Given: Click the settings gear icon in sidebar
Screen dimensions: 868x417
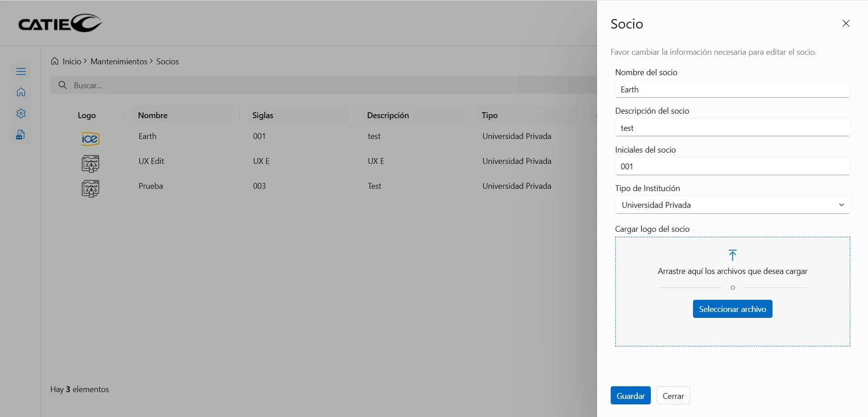Looking at the screenshot, I should pos(21,114).
